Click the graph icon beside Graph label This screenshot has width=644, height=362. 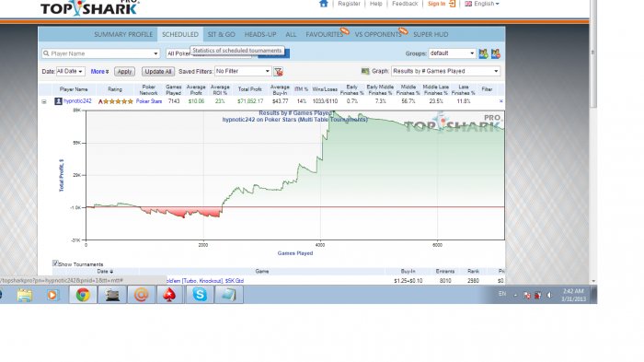(x=365, y=71)
